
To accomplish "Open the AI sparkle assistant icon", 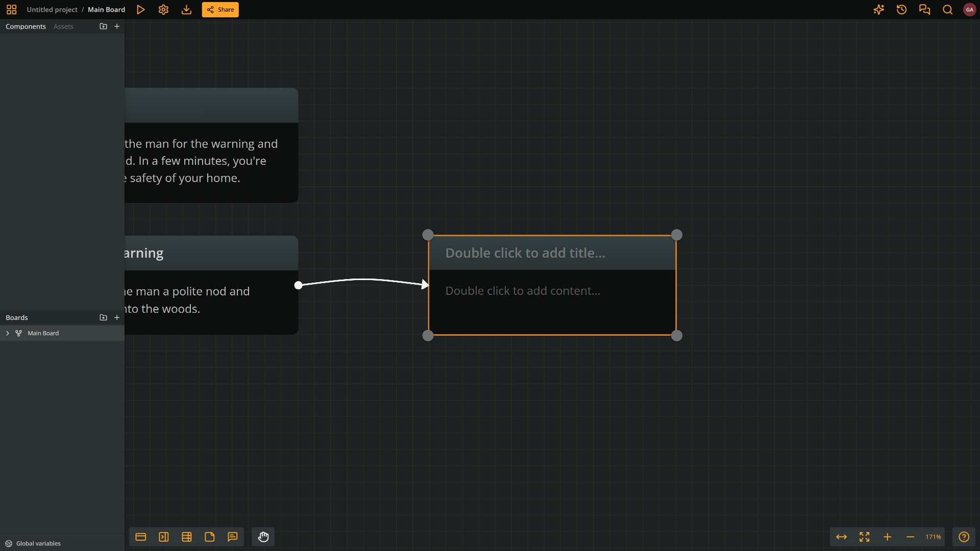I will click(878, 10).
